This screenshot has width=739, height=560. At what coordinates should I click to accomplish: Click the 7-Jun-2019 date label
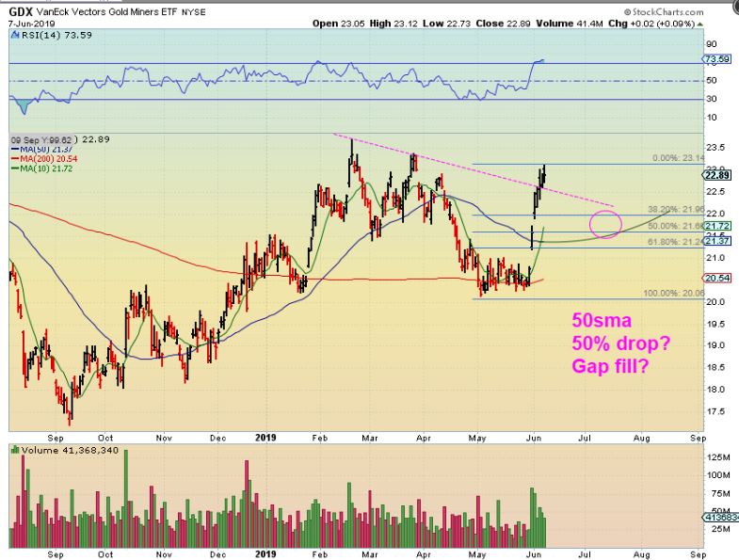tap(32, 24)
